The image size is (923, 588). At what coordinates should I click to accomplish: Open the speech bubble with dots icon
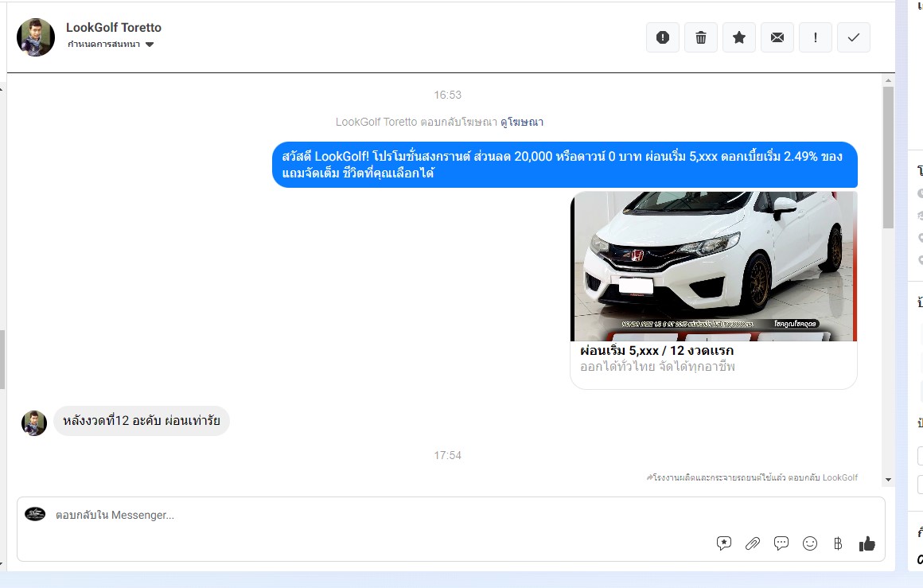781,543
